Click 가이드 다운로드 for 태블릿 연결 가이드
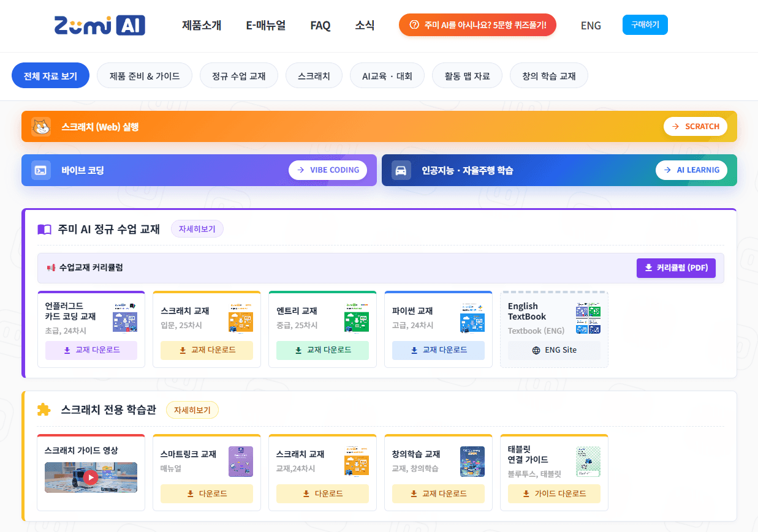This screenshot has width=758, height=532. pos(554,493)
